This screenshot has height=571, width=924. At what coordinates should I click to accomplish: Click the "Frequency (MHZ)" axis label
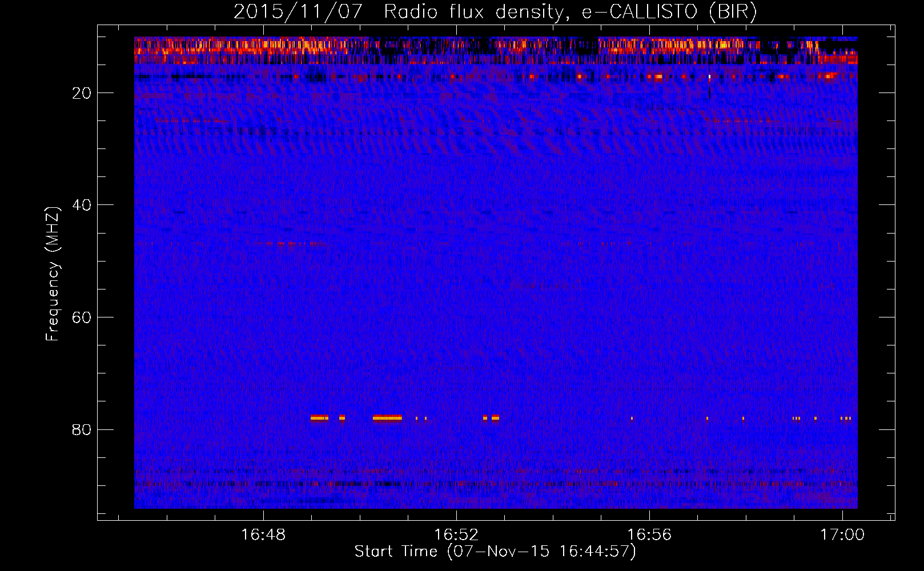(52, 274)
